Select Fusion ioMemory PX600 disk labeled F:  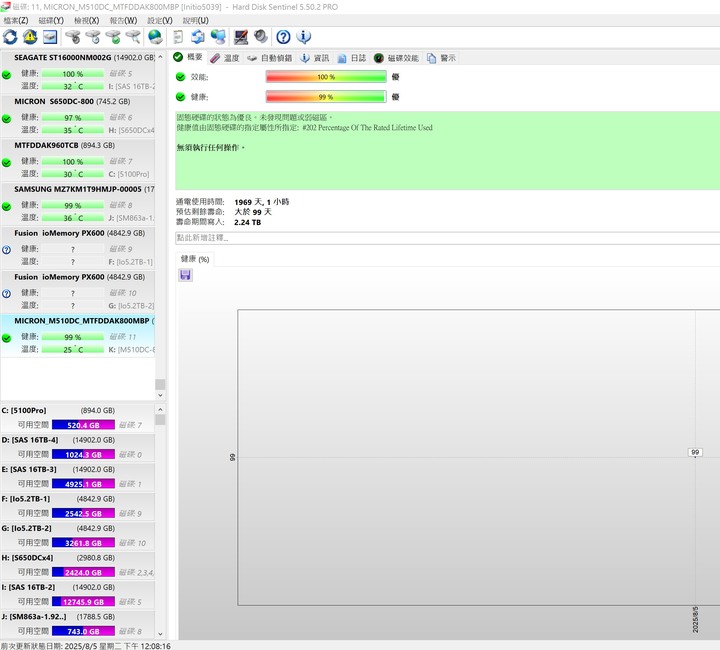(x=78, y=247)
